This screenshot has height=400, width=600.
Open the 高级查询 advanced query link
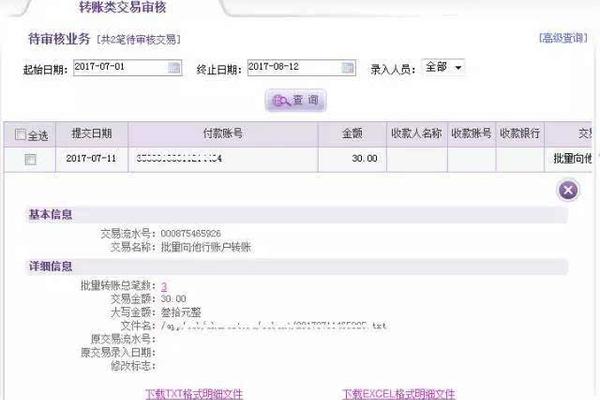[563, 38]
